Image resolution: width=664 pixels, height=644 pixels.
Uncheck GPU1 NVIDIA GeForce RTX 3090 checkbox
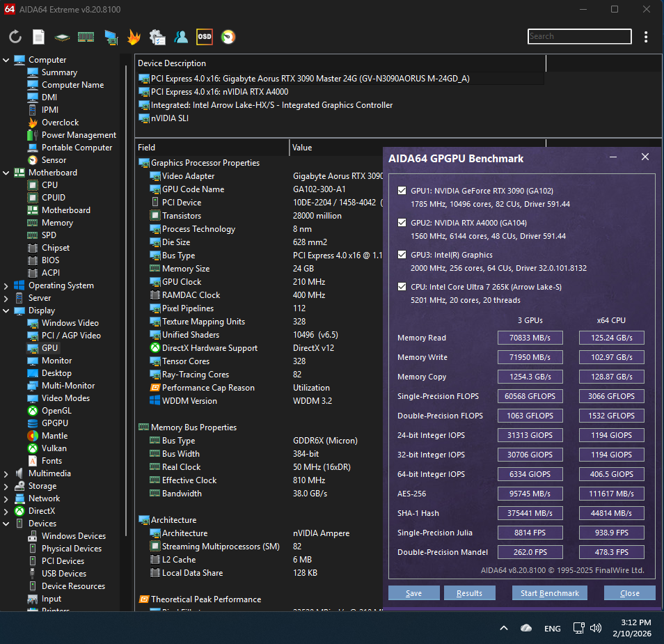pyautogui.click(x=402, y=191)
